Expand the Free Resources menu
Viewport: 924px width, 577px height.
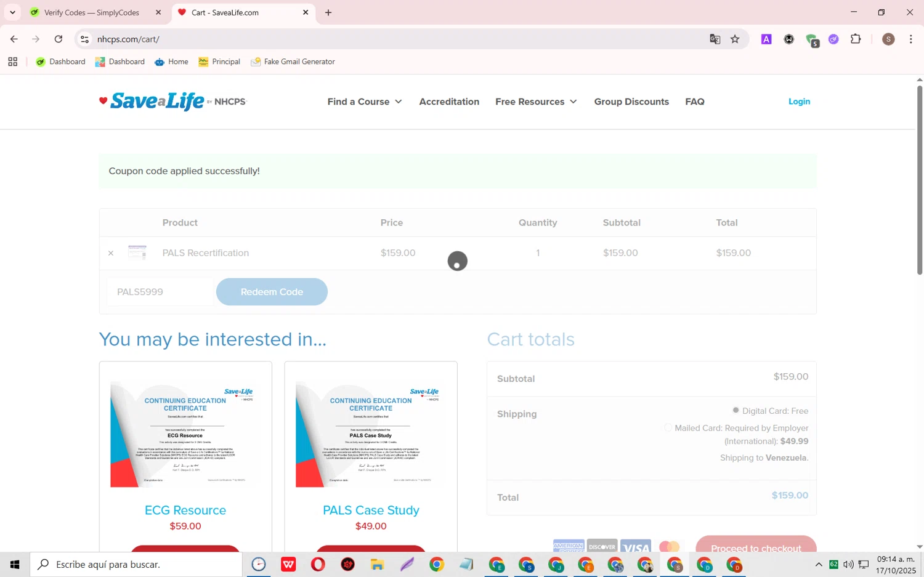536,102
